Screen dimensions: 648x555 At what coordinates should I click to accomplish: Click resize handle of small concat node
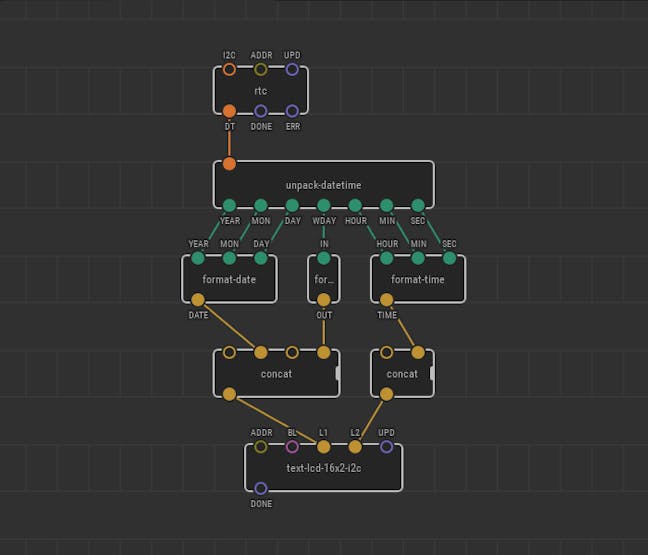(432, 373)
